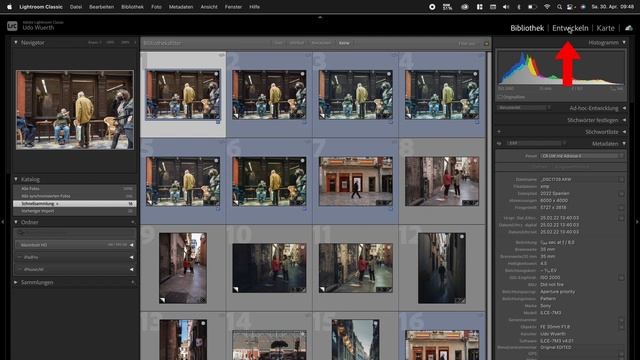The height and width of the screenshot is (360, 640).
Task: Open the Fenster menu
Action: [233, 7]
